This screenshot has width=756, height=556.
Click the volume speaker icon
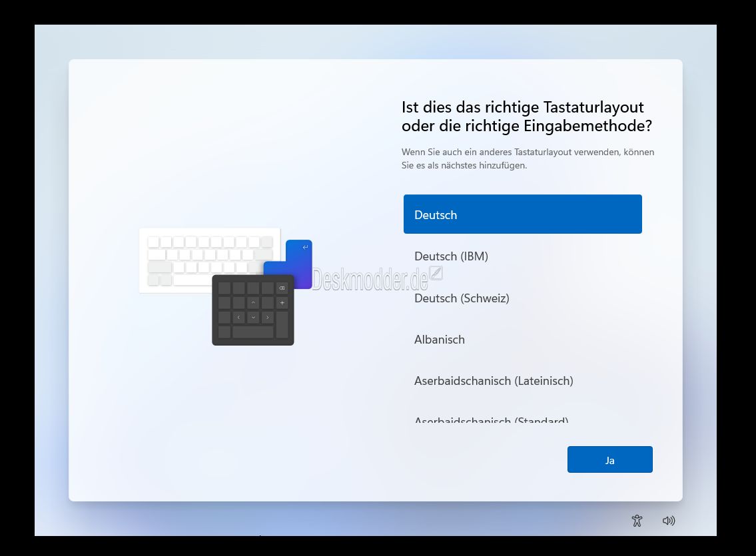669,520
